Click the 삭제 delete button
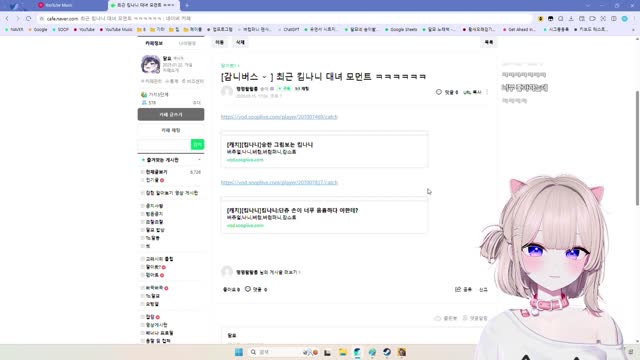 240,42
